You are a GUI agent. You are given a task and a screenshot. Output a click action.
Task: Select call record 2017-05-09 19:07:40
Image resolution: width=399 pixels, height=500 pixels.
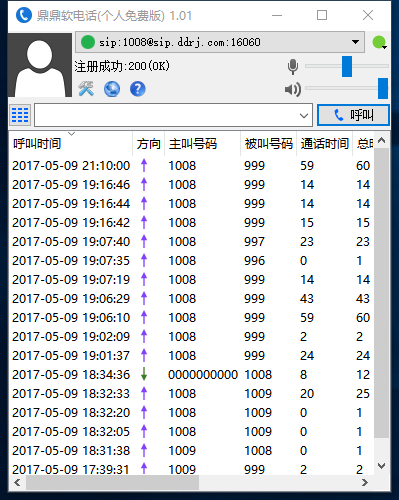[x=191, y=242]
